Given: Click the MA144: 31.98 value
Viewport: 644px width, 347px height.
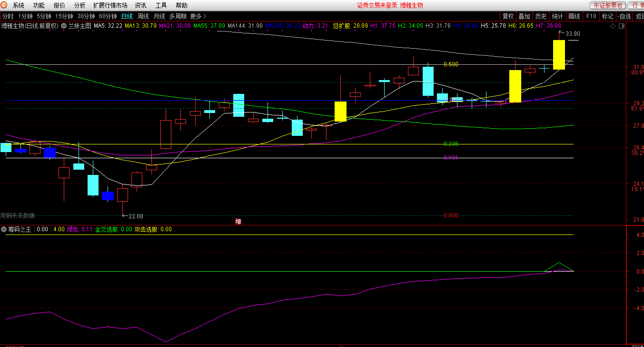Looking at the screenshot, I should click(245, 26).
